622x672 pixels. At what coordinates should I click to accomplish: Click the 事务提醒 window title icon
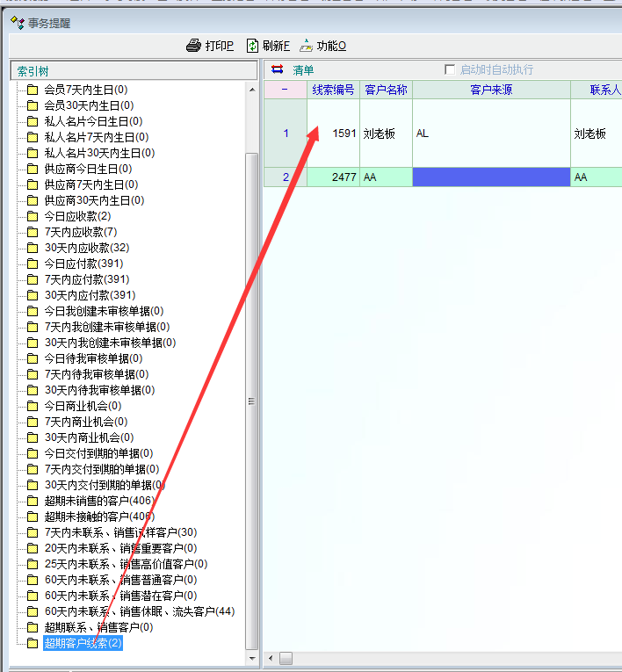tap(17, 22)
